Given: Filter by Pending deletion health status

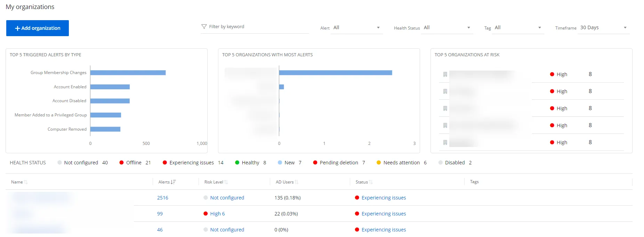Looking at the screenshot, I should 339,163.
